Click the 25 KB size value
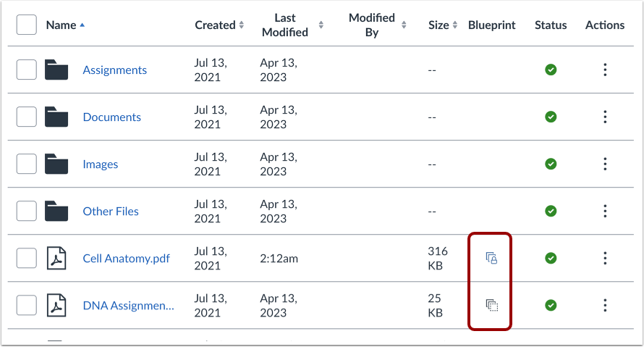 436,306
